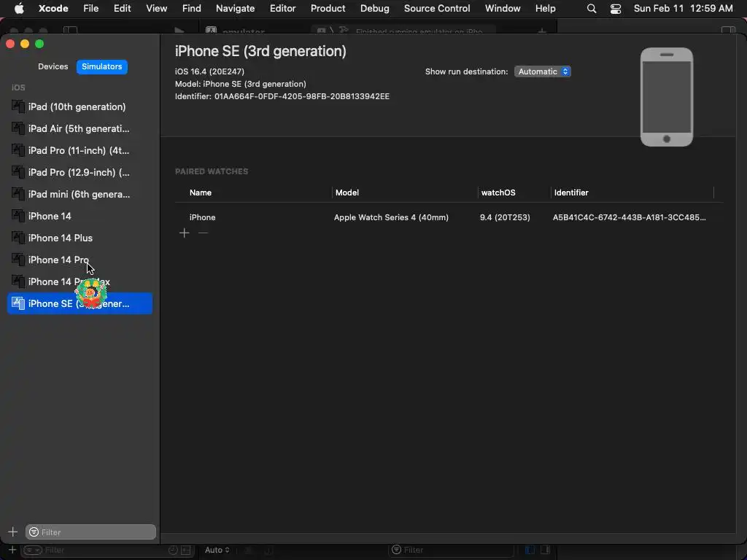The image size is (747, 560).
Task: Open the File menu
Action: (91, 8)
